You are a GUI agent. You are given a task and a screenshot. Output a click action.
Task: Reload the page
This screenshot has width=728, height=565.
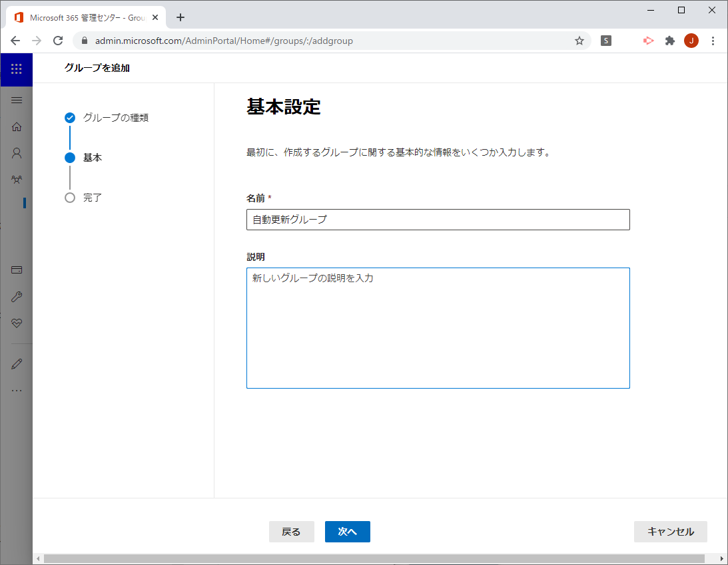58,41
